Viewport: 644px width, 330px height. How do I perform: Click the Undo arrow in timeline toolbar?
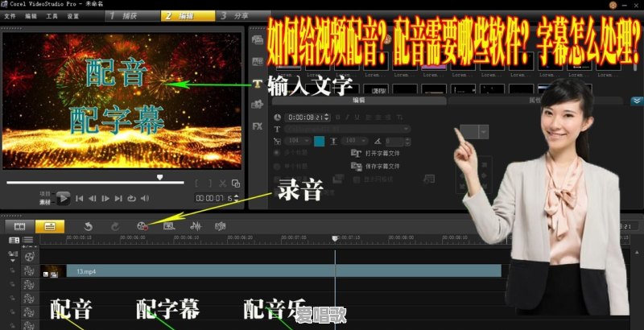pos(88,226)
